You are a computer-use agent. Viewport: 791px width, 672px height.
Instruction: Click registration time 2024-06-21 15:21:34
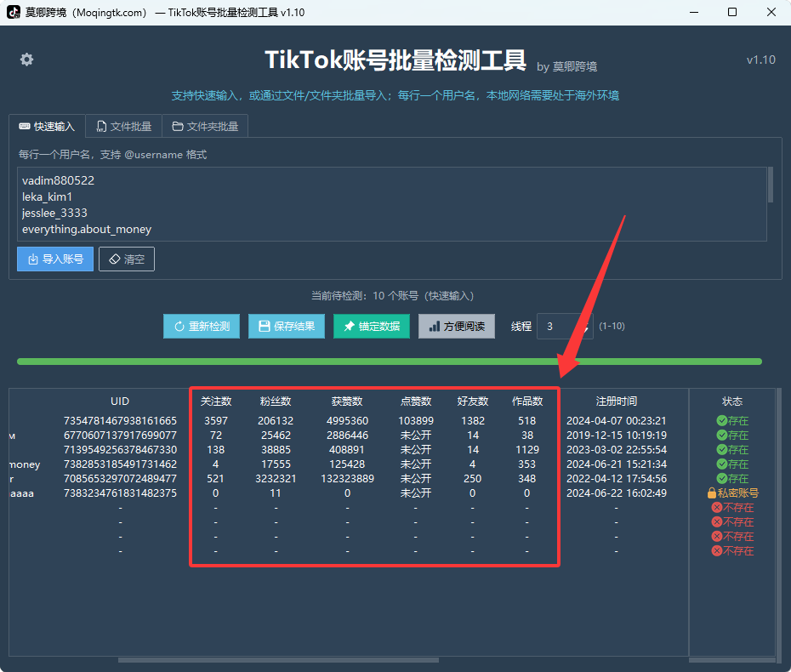[617, 464]
